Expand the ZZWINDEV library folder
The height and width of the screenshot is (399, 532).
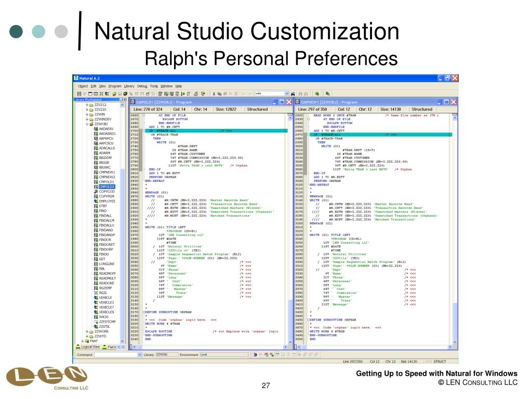pos(87,119)
